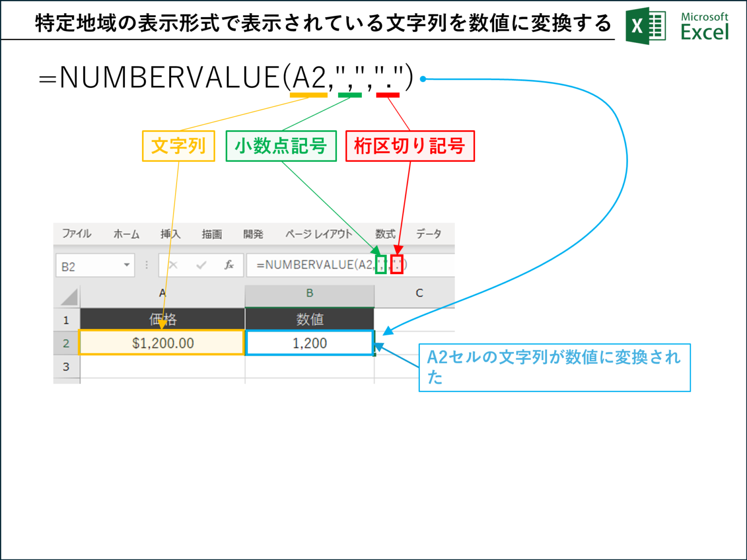
Task: Open Insert Function fx dialog
Action: tap(229, 265)
